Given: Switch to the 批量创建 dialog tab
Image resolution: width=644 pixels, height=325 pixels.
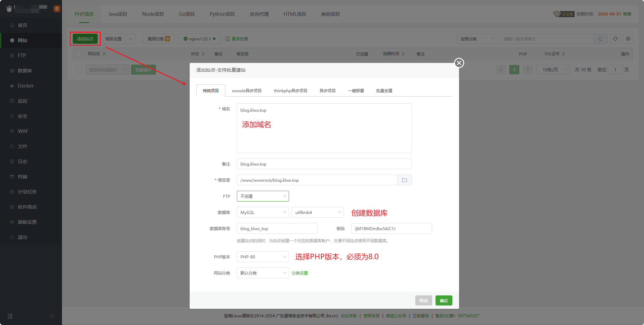Looking at the screenshot, I should [384, 91].
